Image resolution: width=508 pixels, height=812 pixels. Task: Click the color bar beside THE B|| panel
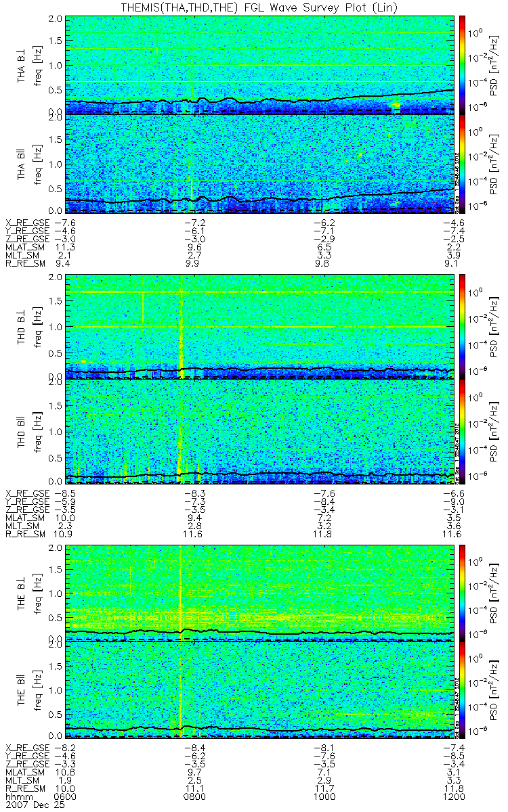point(462,690)
